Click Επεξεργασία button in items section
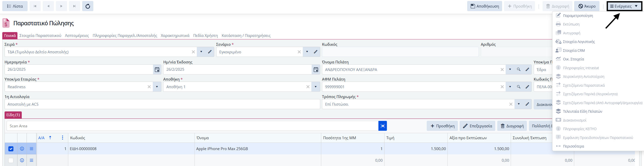 pyautogui.click(x=478, y=126)
